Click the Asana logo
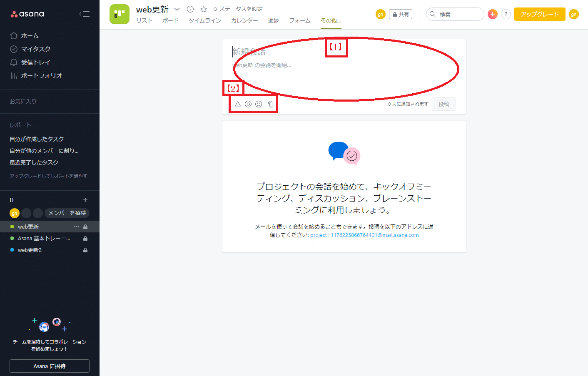 (x=27, y=14)
